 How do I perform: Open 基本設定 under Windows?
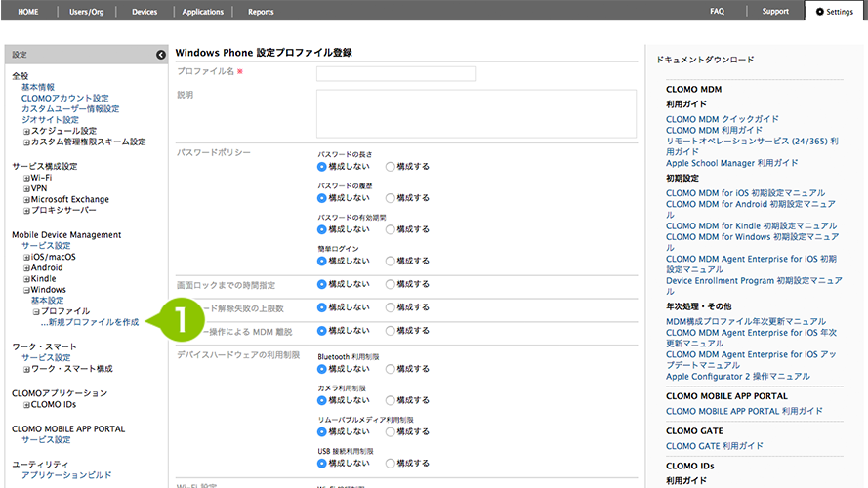(47, 301)
